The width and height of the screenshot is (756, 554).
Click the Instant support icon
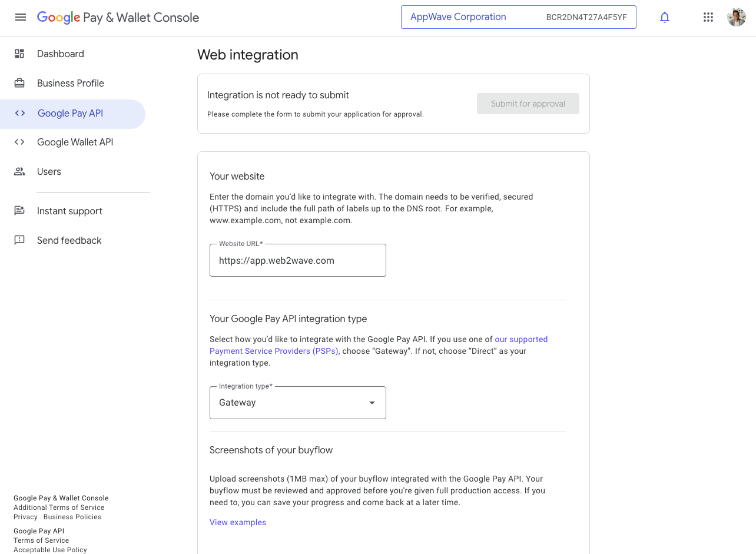pyautogui.click(x=19, y=211)
